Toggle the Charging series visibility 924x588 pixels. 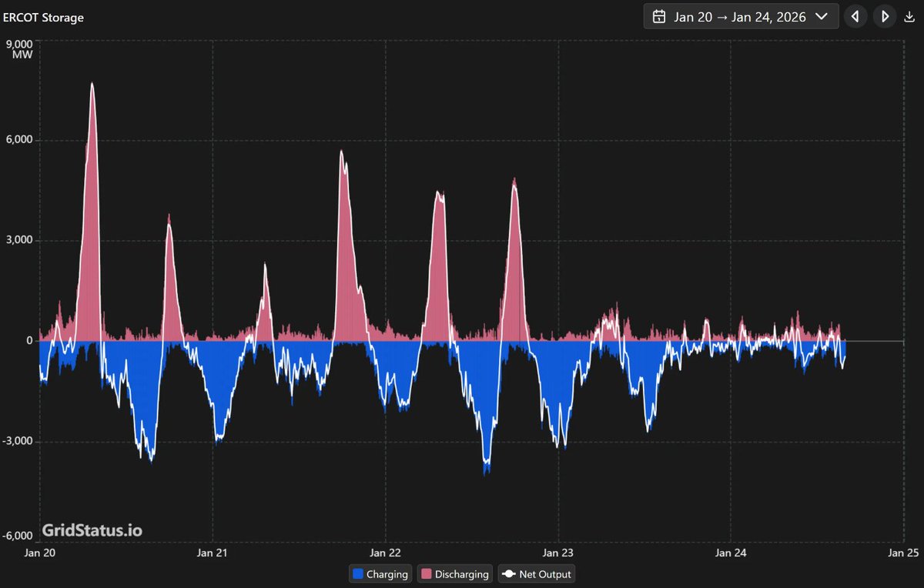pos(380,574)
